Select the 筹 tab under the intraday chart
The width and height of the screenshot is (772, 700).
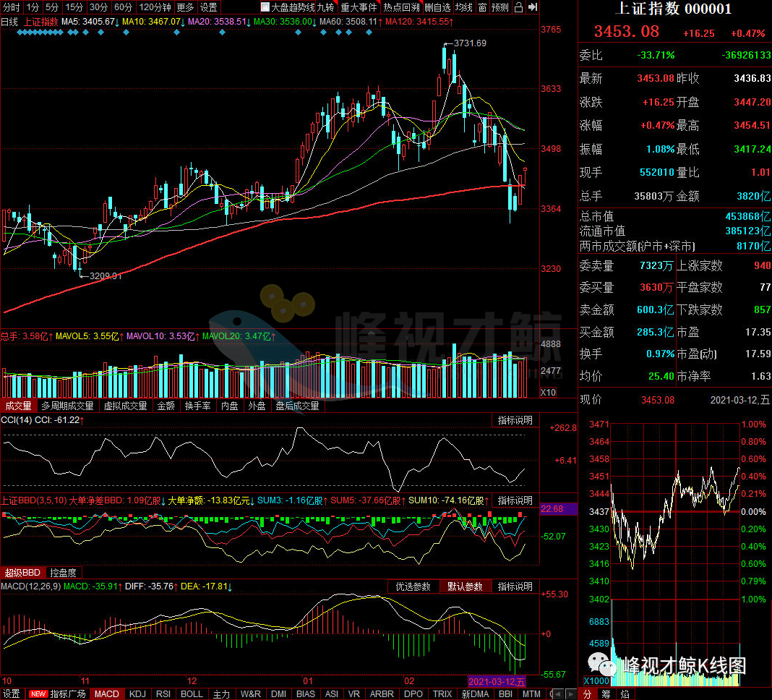click(606, 694)
